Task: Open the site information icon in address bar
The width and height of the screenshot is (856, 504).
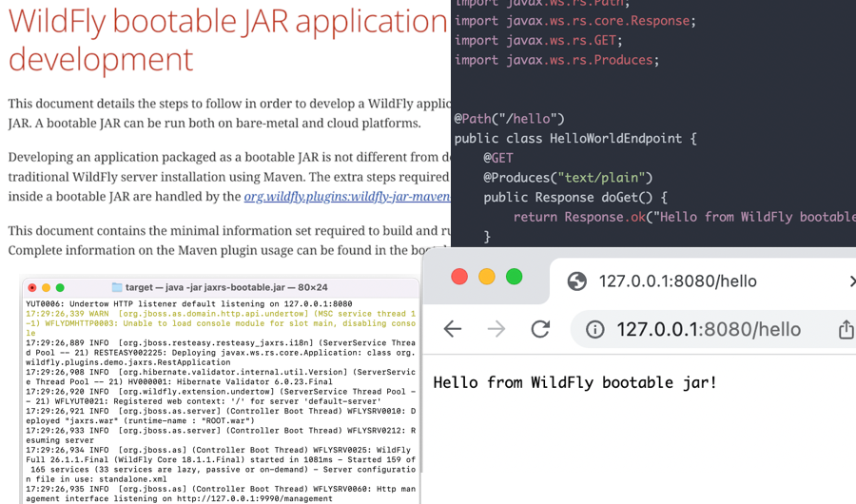Action: 595,330
